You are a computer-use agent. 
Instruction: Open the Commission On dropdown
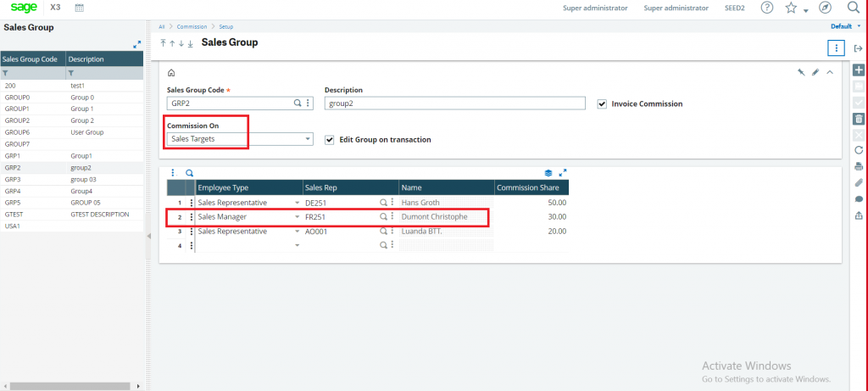308,140
